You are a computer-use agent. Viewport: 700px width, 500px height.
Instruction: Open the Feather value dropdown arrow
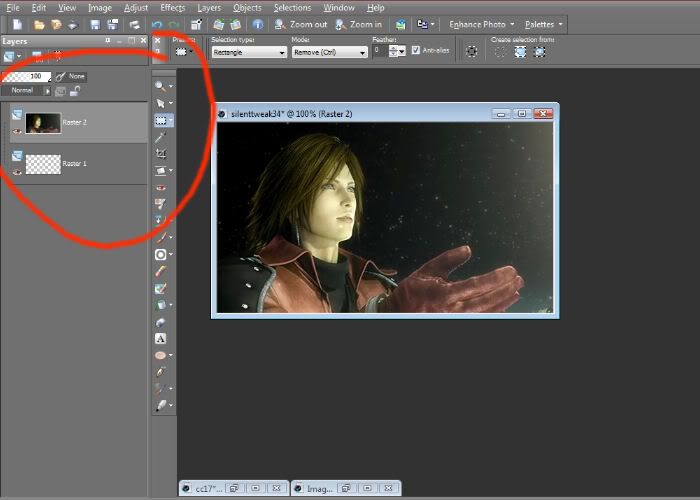(x=402, y=52)
